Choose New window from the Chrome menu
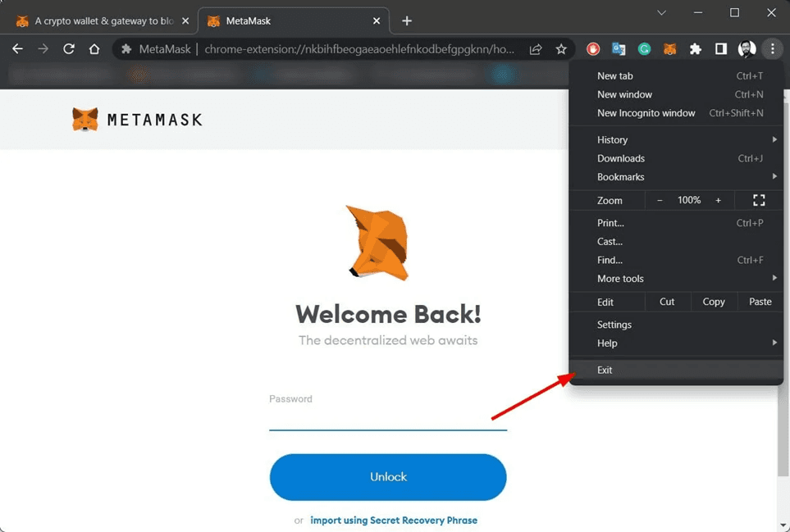This screenshot has width=790, height=532. pos(676,94)
